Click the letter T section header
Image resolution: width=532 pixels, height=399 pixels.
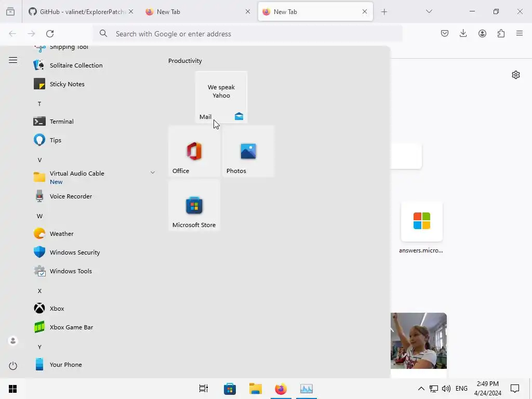[39, 103]
